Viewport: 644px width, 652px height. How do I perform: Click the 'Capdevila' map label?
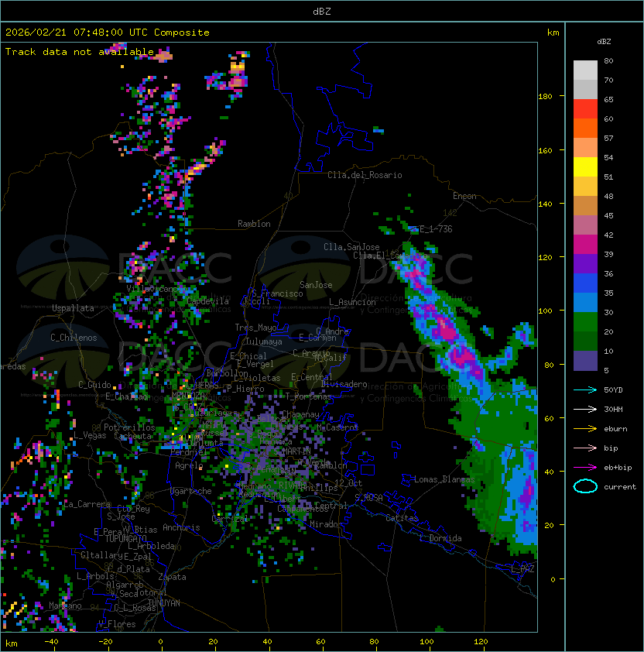pos(207,301)
